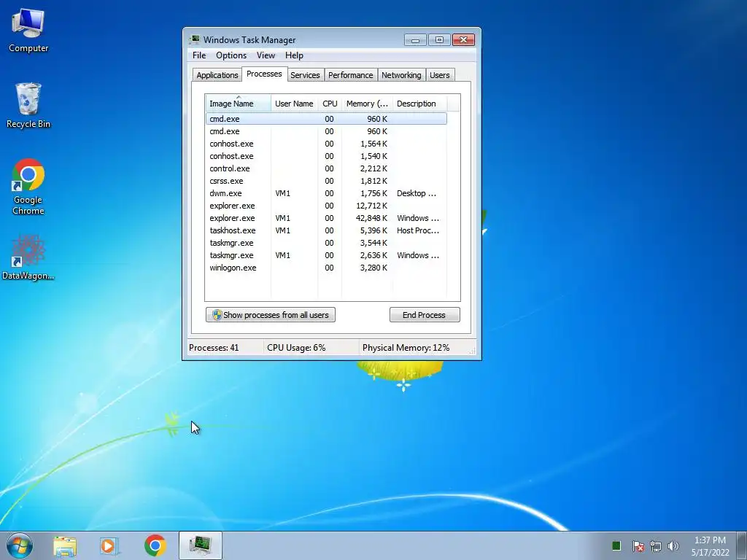Image resolution: width=747 pixels, height=560 pixels.
Task: Sort by Memory column header
Action: click(368, 104)
